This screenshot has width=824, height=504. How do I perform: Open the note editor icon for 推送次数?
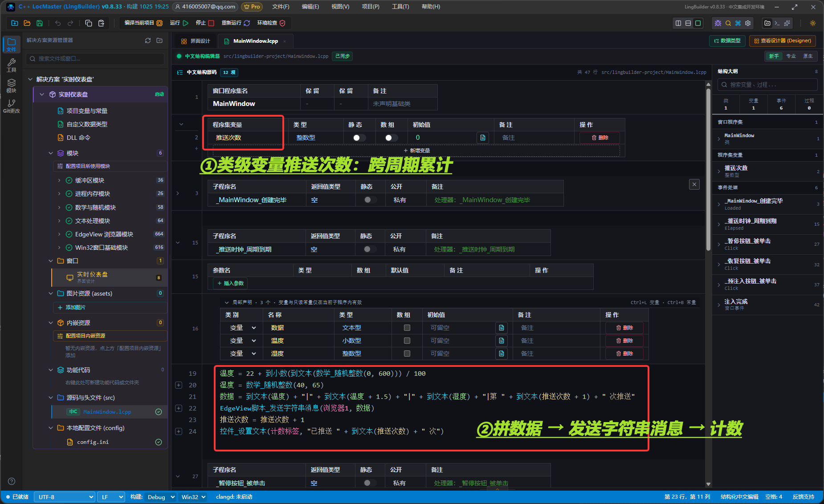(483, 138)
